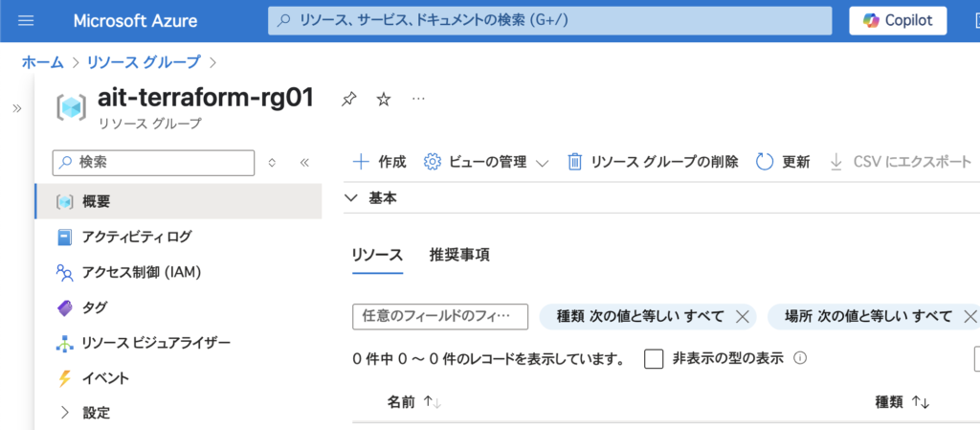
Task: Go to リソース グループ breadcrumb
Action: click(145, 62)
